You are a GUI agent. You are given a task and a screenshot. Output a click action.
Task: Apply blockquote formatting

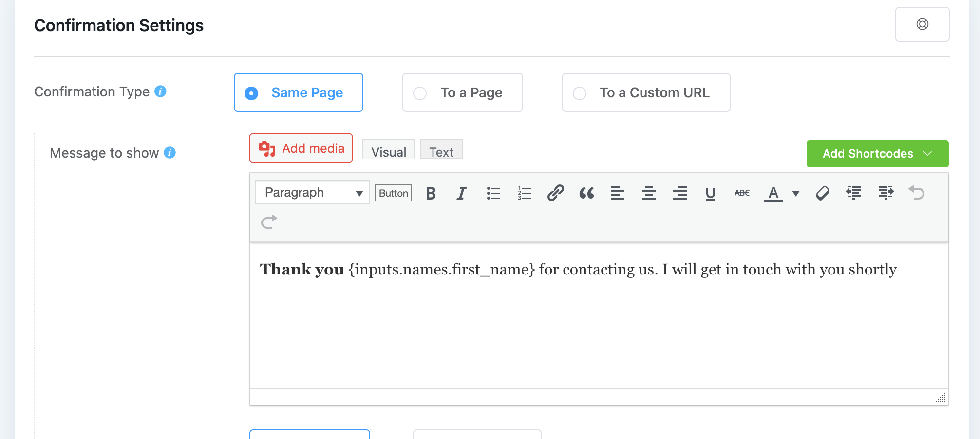point(586,193)
